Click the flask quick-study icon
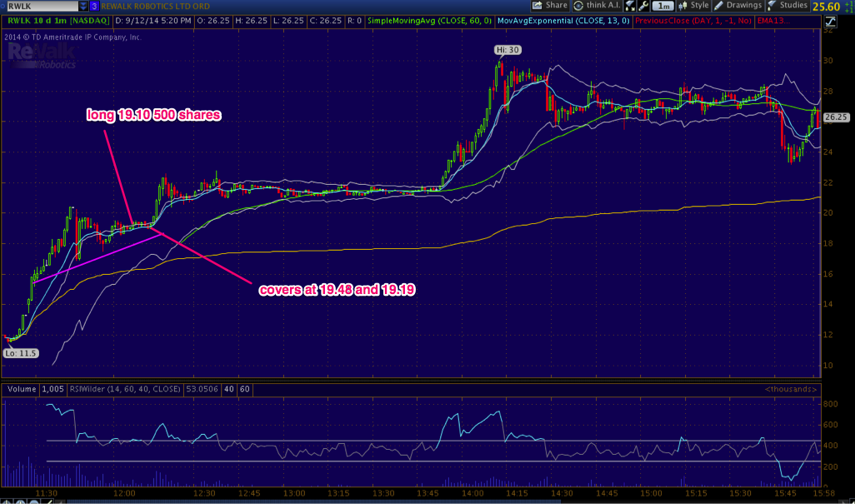855x504 pixels. click(x=630, y=5)
